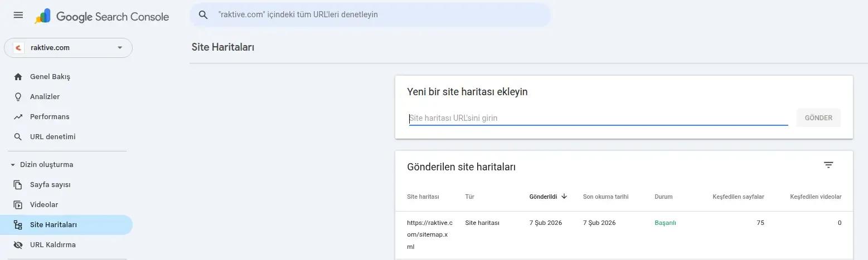
Task: Select URL denetimi in sidebar
Action: click(67, 137)
